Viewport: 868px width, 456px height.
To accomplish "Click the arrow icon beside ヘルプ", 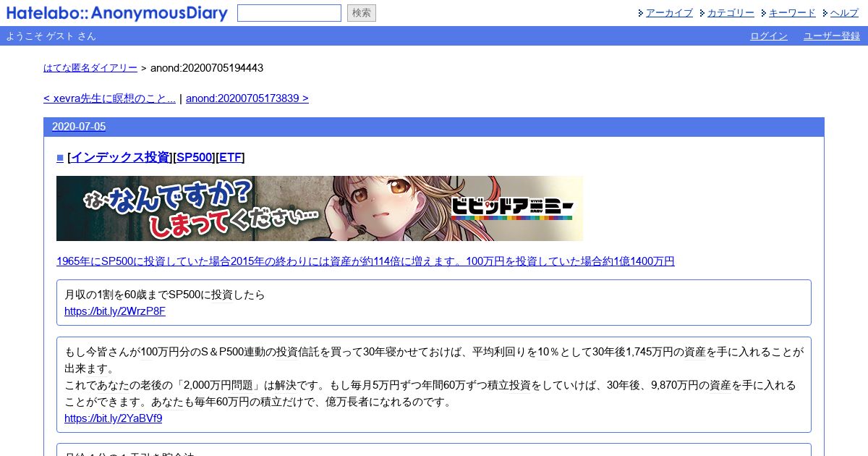I will pos(825,13).
